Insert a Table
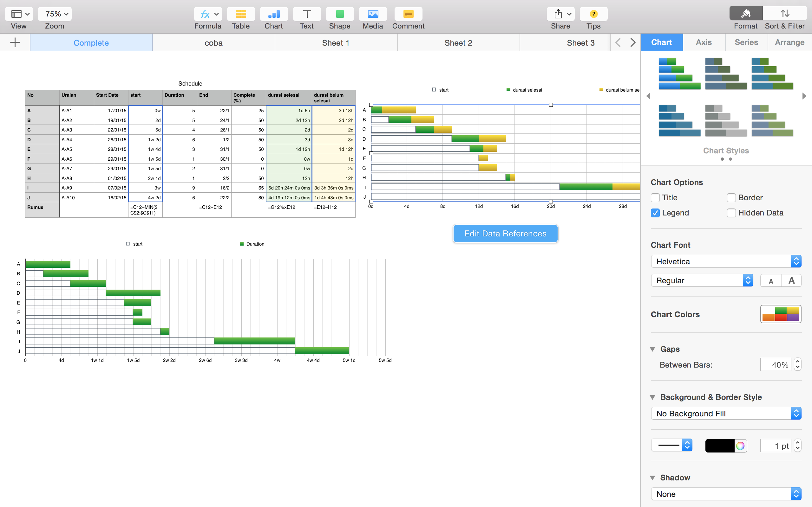 click(240, 14)
